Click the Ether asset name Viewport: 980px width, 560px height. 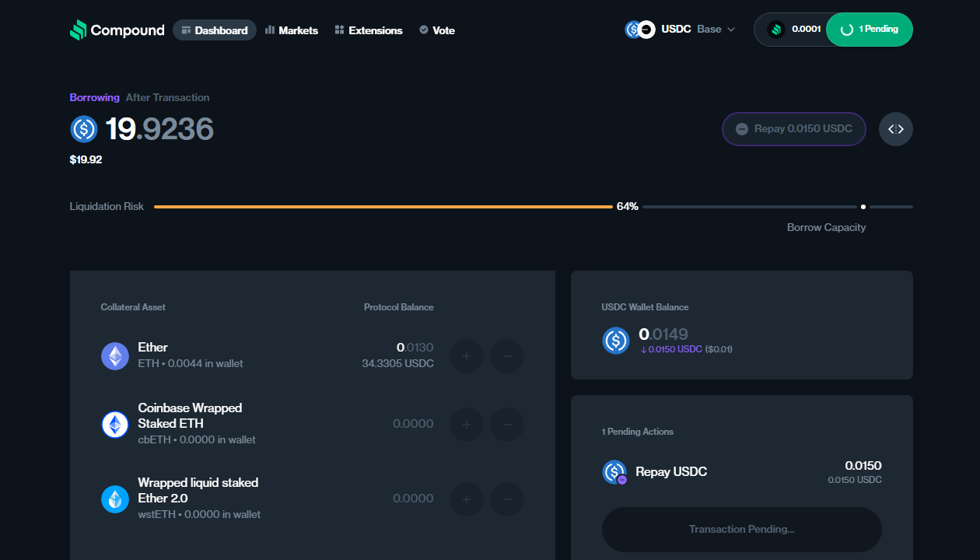152,348
